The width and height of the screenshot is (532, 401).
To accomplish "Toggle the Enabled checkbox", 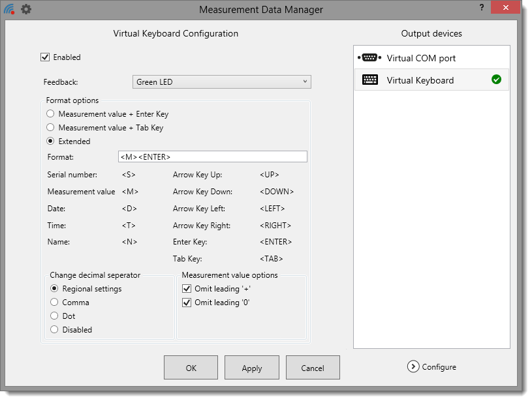I will 45,57.
